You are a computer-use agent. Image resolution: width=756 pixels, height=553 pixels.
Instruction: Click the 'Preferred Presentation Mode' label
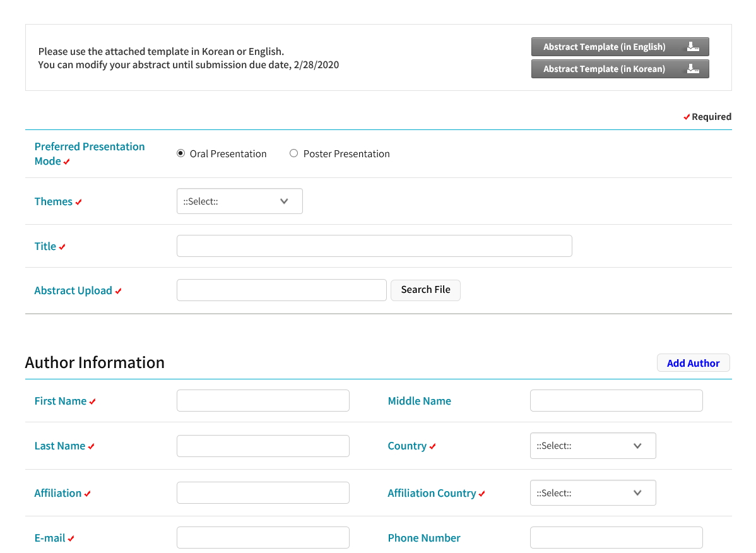[x=89, y=154]
